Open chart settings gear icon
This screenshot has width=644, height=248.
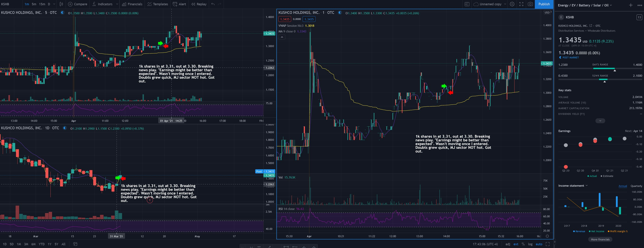[x=512, y=4]
